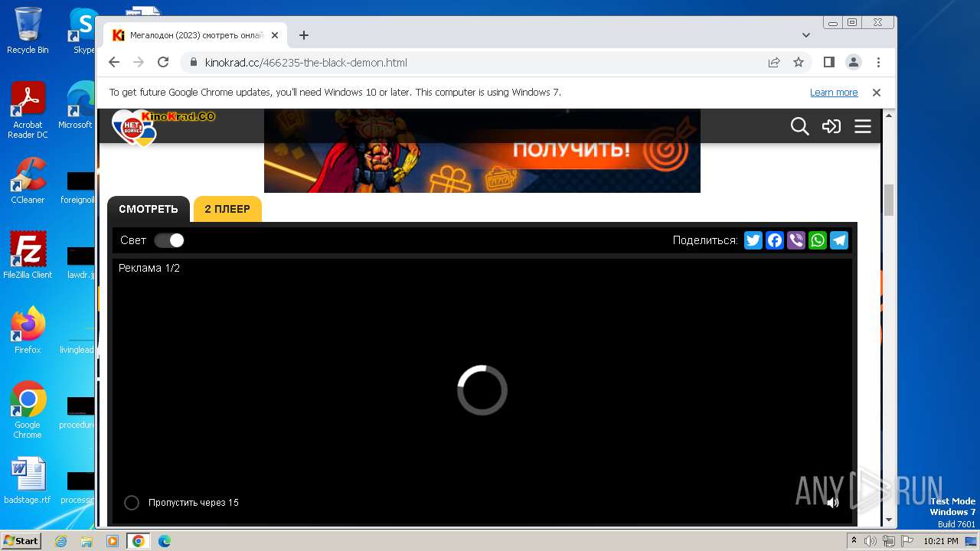Click the page vertical scrollbar thumb

click(x=889, y=201)
